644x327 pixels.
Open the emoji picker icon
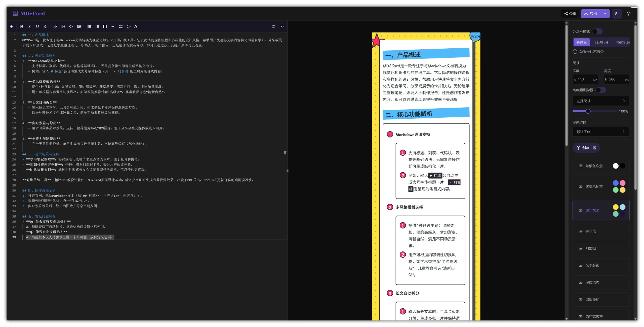pyautogui.click(x=129, y=26)
